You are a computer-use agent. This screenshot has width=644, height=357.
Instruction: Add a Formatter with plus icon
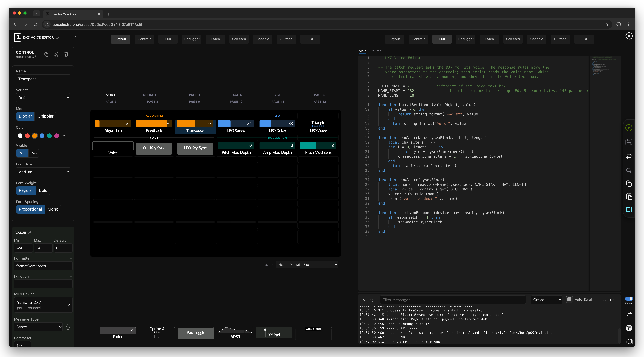pos(71,258)
